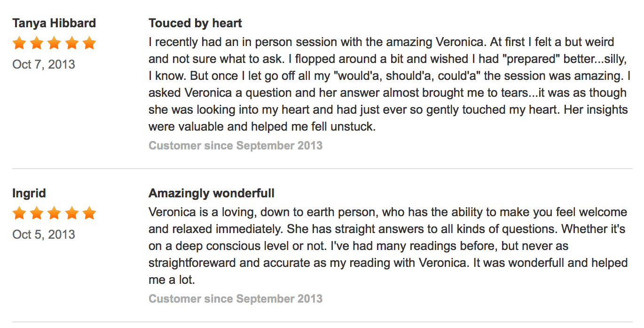Select reviewer name Tanya Hibbard
The width and height of the screenshot is (644, 328).
54,23
